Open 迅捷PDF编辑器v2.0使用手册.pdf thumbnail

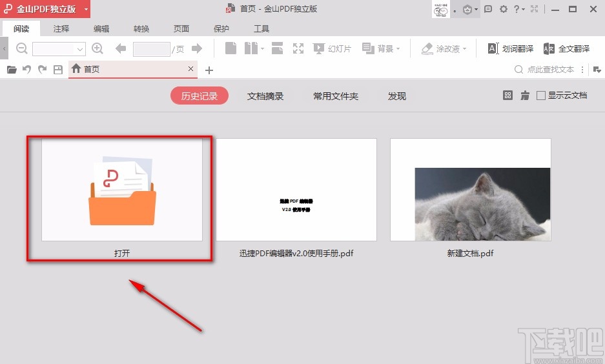(296, 190)
